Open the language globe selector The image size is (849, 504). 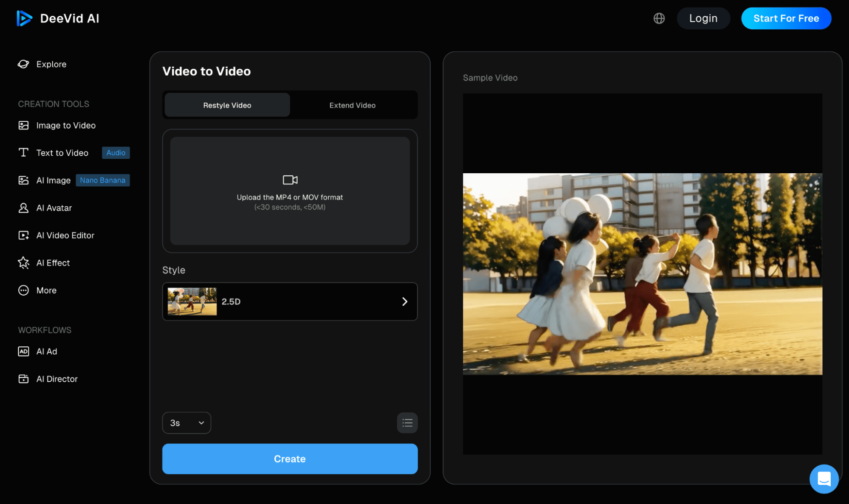pyautogui.click(x=659, y=18)
